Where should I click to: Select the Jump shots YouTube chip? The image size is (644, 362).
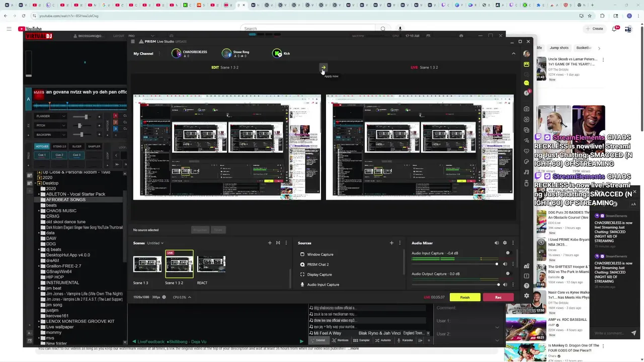click(x=559, y=48)
